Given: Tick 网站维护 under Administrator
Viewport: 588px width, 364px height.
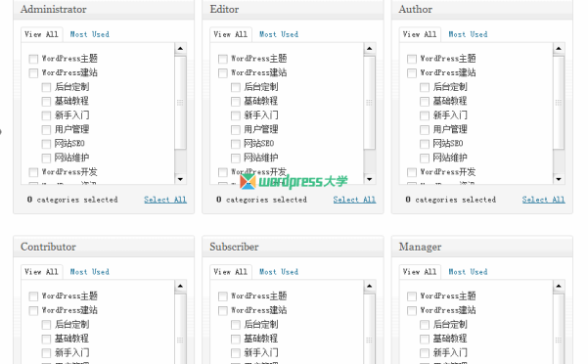Looking at the screenshot, I should 46,159.
